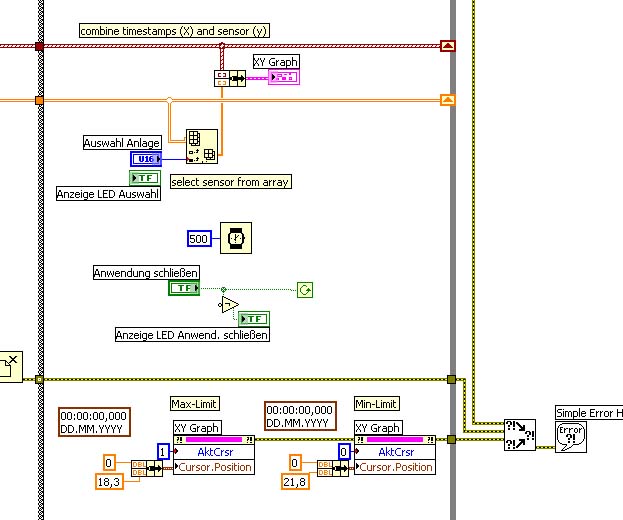Image resolution: width=623 pixels, height=520 pixels.
Task: Click the Wait (ms) wristwatch function
Action: pos(236,238)
